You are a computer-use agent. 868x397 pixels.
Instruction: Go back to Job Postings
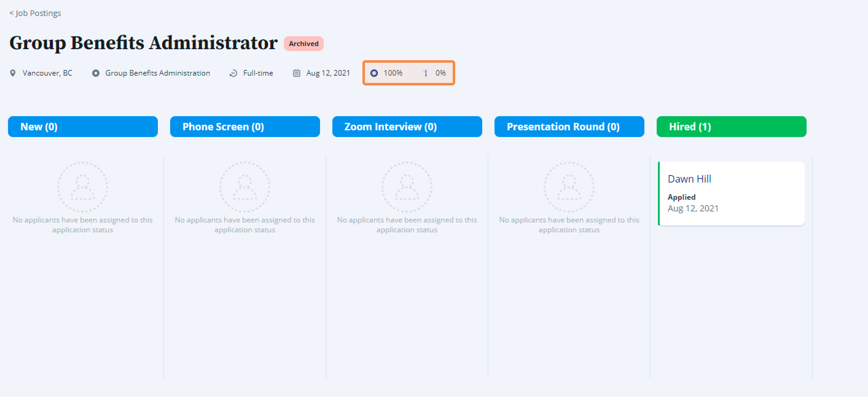(x=35, y=13)
